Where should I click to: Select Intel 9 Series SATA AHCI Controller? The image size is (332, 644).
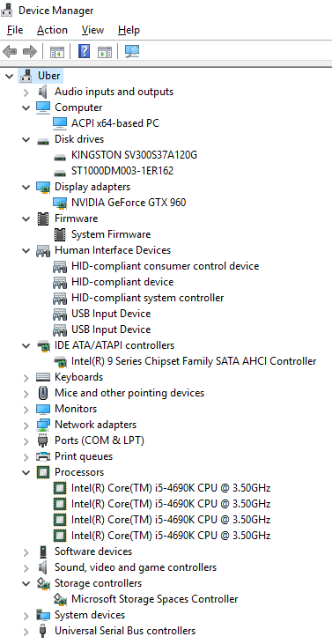pos(194,361)
